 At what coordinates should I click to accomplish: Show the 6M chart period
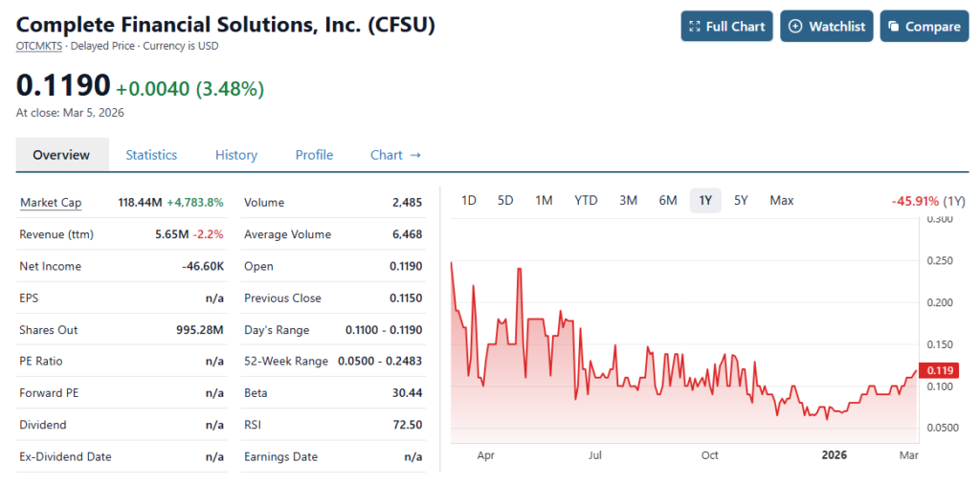tap(668, 200)
